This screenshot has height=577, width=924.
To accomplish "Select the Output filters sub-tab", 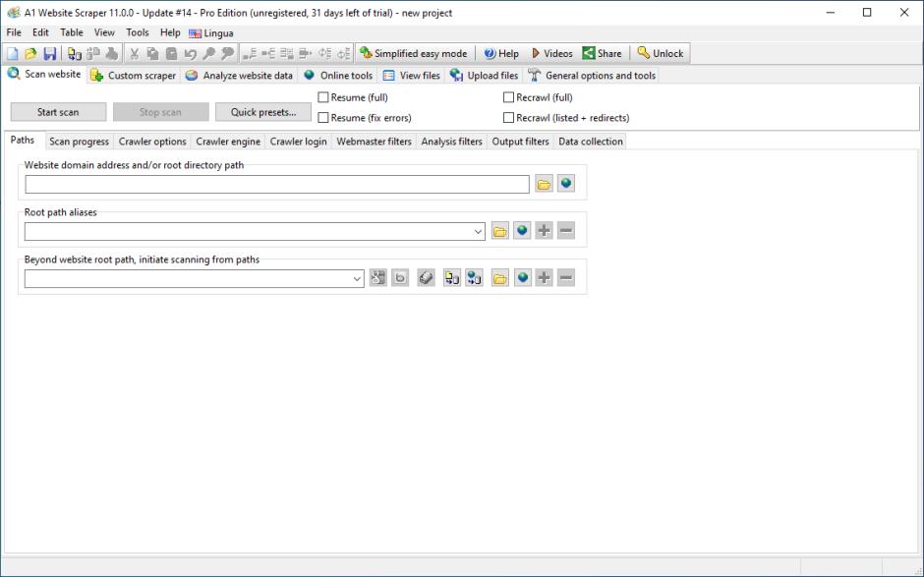I will click(520, 142).
